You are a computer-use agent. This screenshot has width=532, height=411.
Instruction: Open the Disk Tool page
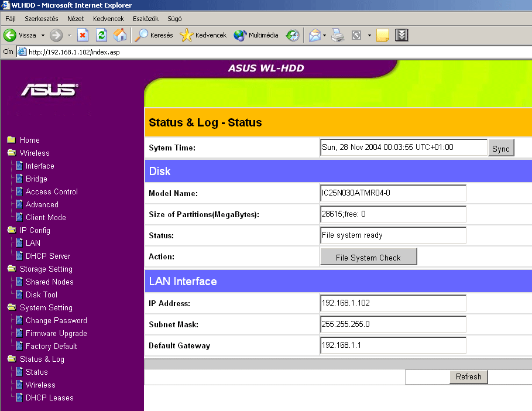point(37,294)
